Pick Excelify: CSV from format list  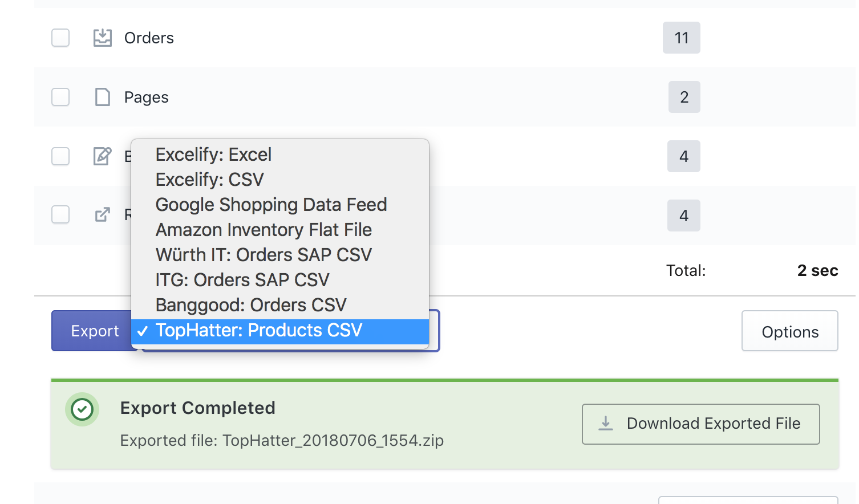209,180
